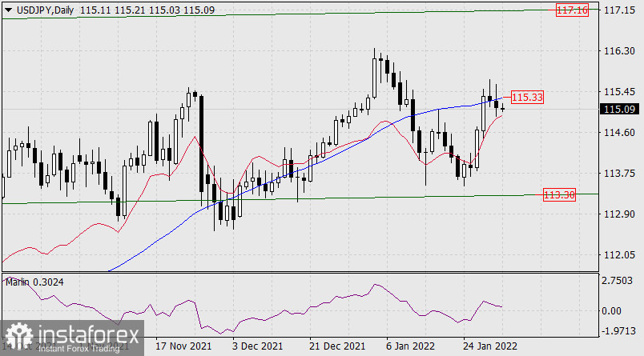Image resolution: width=644 pixels, height=356 pixels.
Task: Click the 2.7503 Marlin scale value
Action: click(620, 281)
